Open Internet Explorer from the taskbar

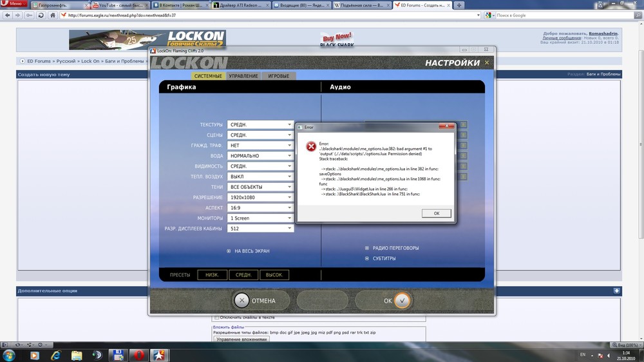[x=55, y=355]
